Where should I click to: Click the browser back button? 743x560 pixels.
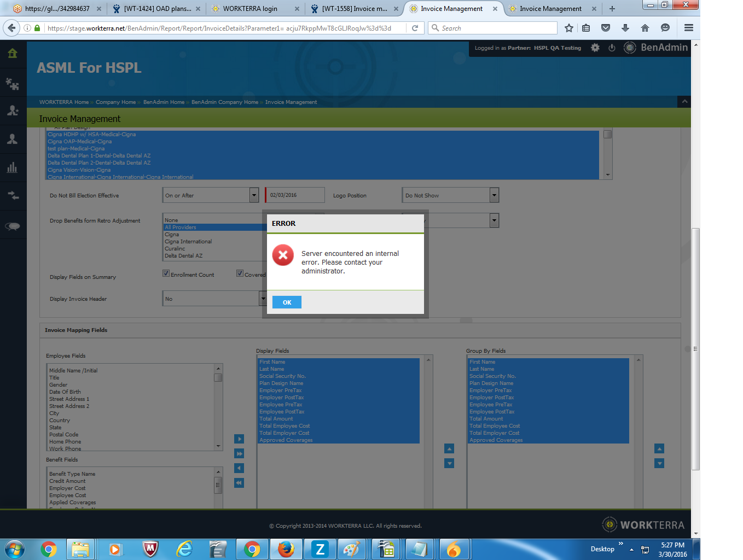[x=11, y=28]
